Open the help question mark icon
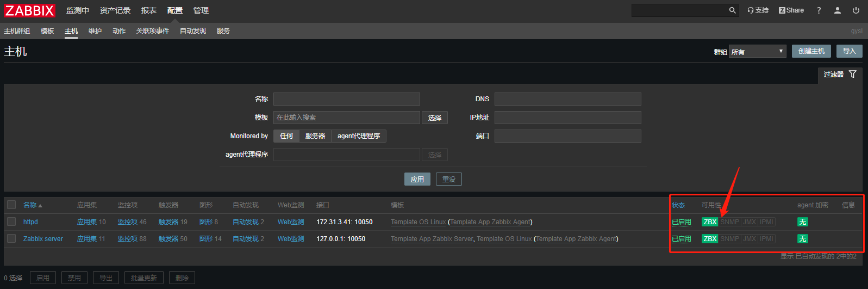868x289 pixels. [819, 10]
